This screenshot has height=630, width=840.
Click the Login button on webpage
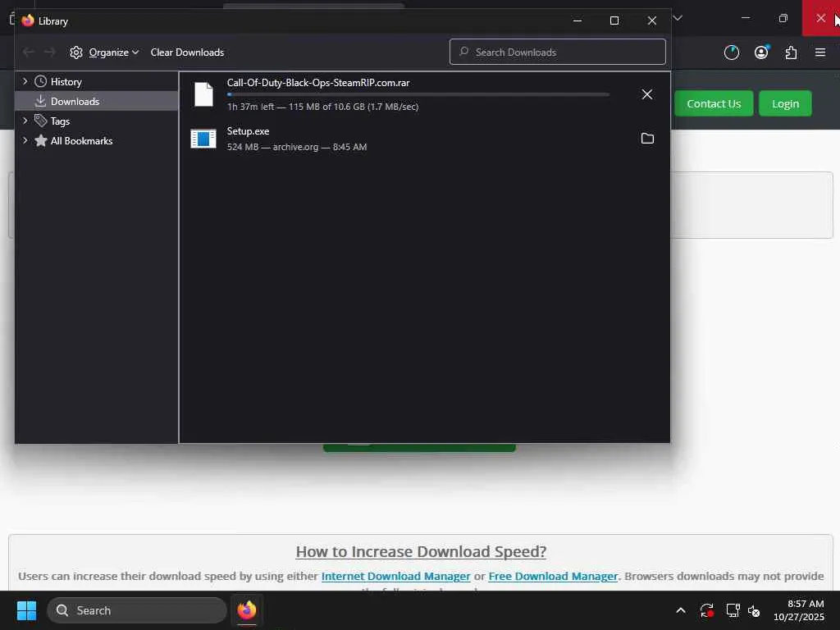coord(785,103)
